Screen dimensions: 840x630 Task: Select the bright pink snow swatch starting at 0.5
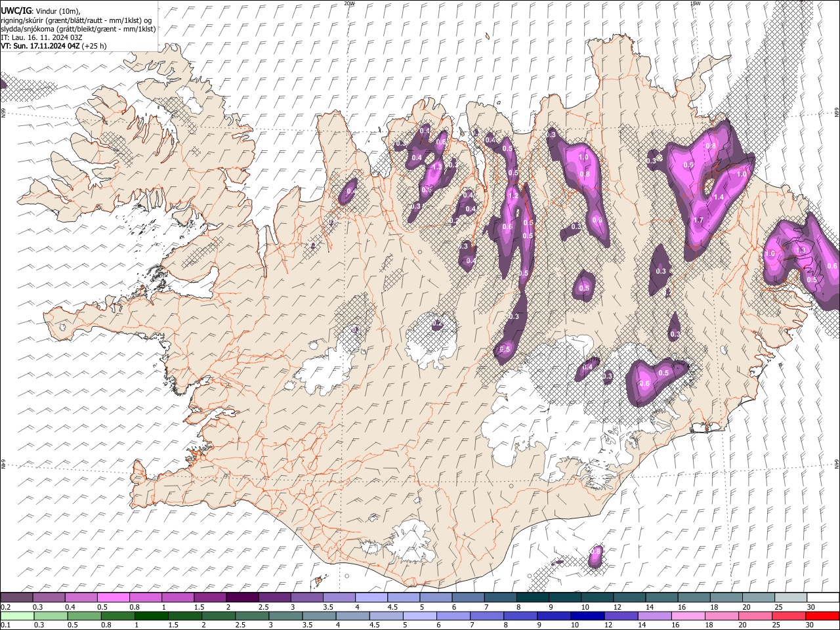(114, 597)
